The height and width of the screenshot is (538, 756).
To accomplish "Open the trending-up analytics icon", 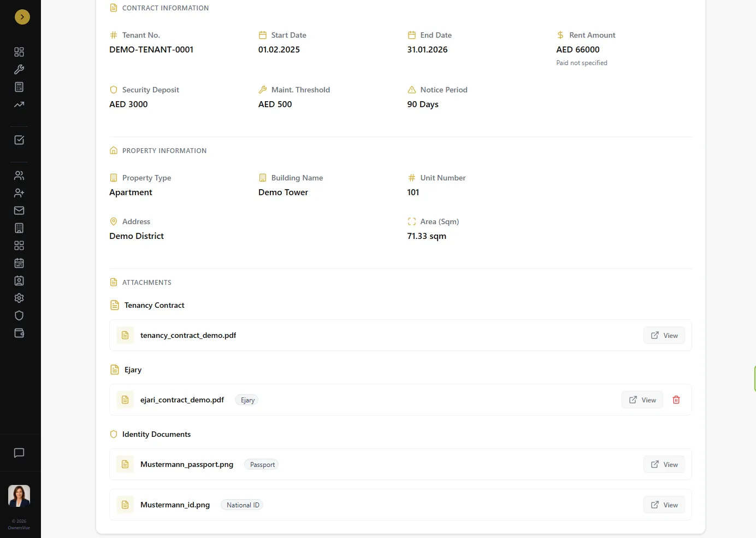I will tap(19, 104).
